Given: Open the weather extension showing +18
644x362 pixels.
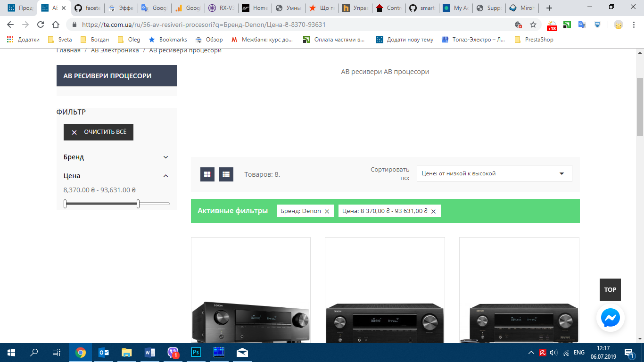Looking at the screenshot, I should (x=552, y=25).
